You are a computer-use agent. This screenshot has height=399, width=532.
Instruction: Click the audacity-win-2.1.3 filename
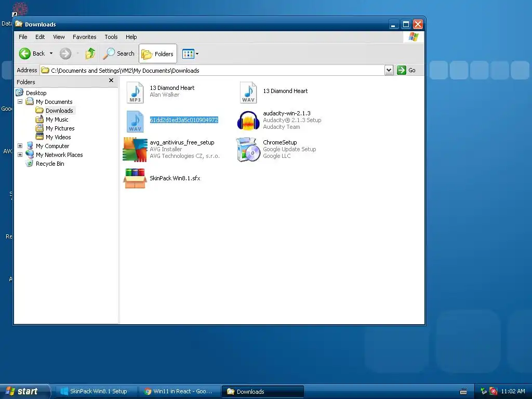[x=287, y=113]
